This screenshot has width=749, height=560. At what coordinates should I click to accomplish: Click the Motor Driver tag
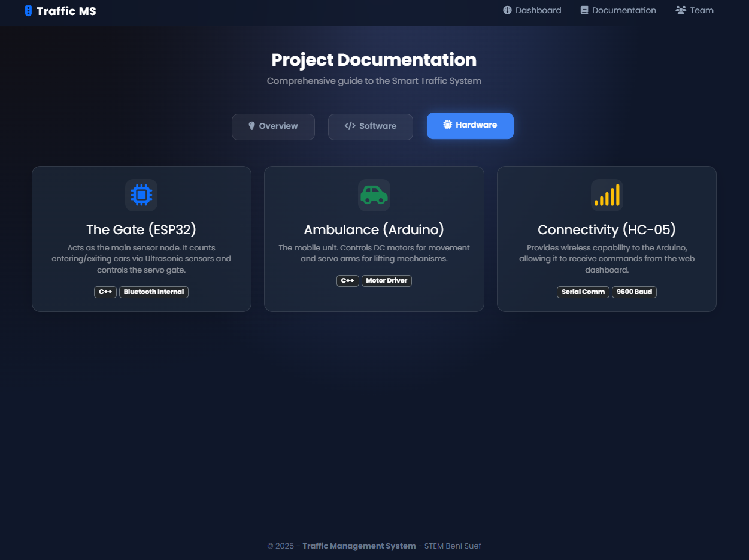[x=386, y=280]
